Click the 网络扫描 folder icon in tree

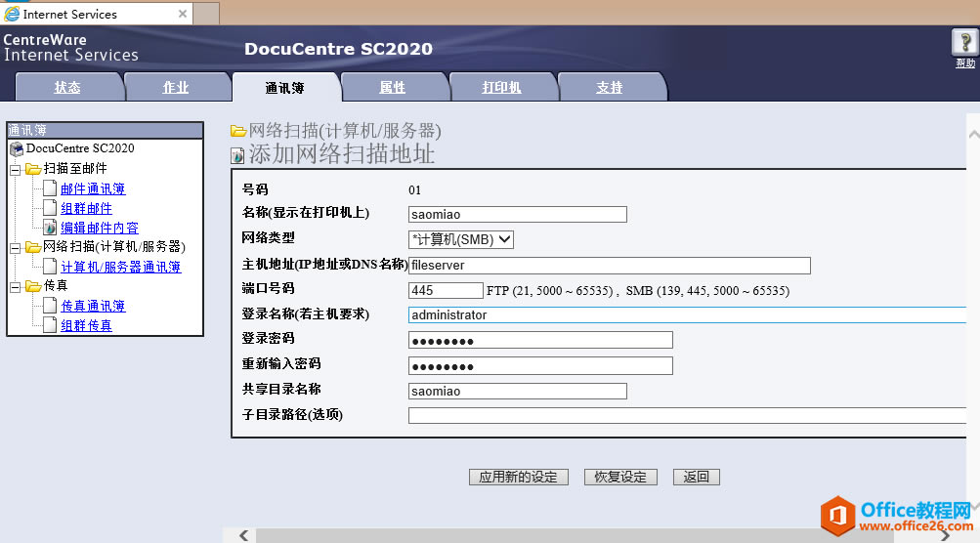[x=33, y=247]
